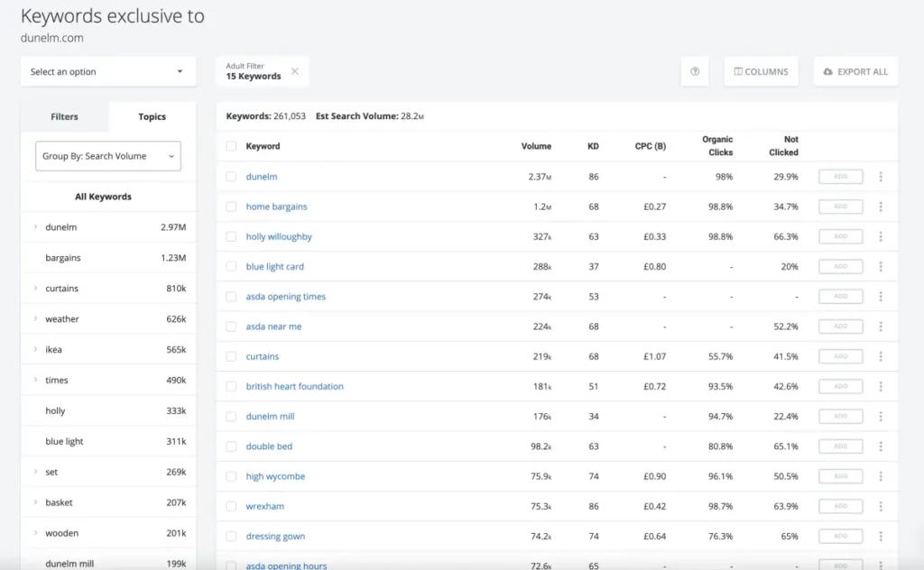The image size is (924, 570).
Task: Open the holly willoughby keyword link
Action: tap(279, 236)
